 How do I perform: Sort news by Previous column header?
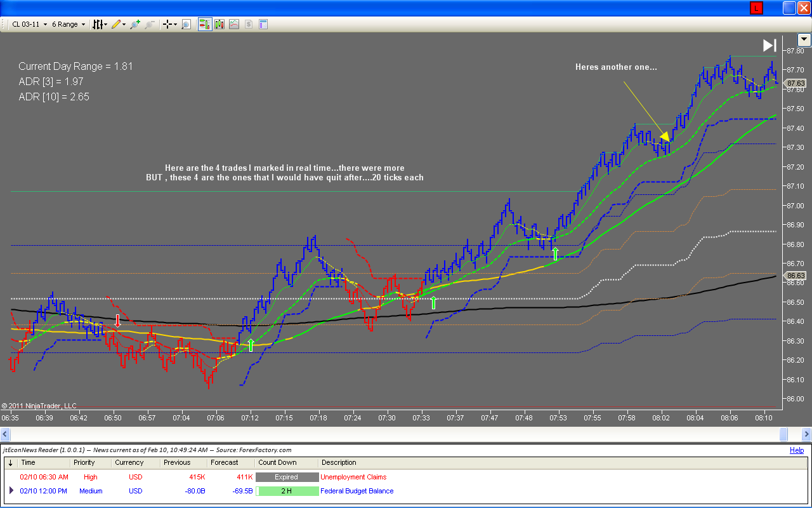pyautogui.click(x=183, y=463)
